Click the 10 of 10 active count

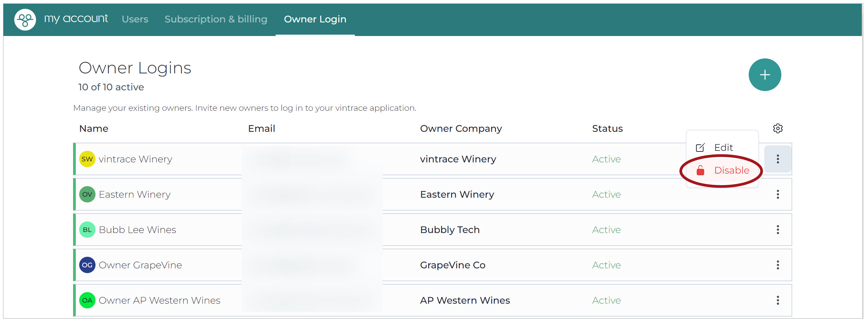111,87
